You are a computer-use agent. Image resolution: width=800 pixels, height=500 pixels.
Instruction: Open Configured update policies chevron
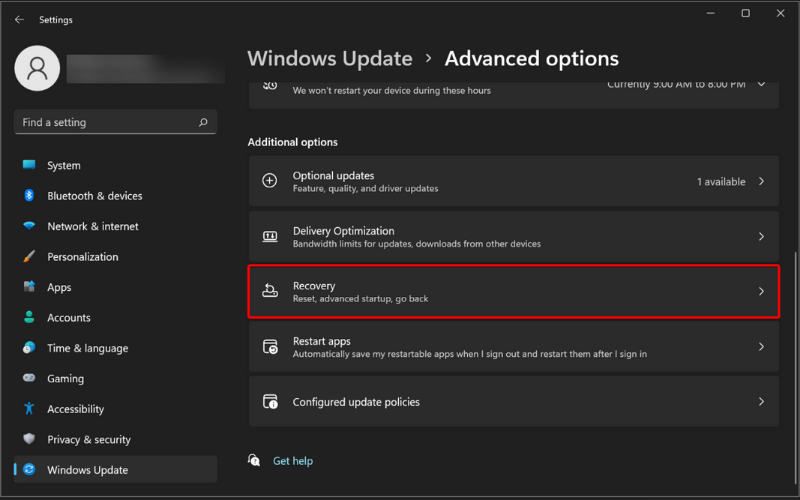tap(761, 402)
